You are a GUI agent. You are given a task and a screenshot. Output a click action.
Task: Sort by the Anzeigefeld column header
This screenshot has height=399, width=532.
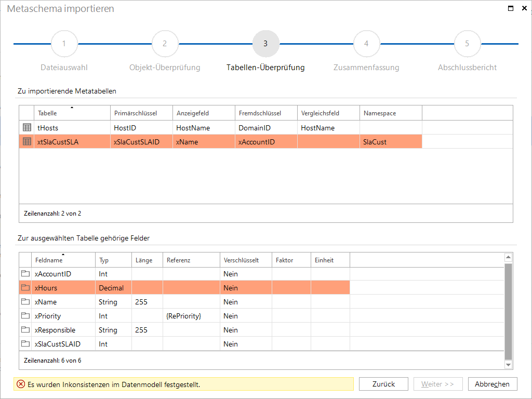pyautogui.click(x=204, y=113)
